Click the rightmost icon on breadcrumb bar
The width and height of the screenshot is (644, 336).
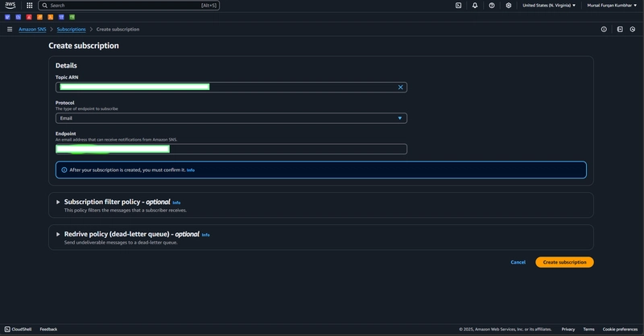tap(633, 29)
